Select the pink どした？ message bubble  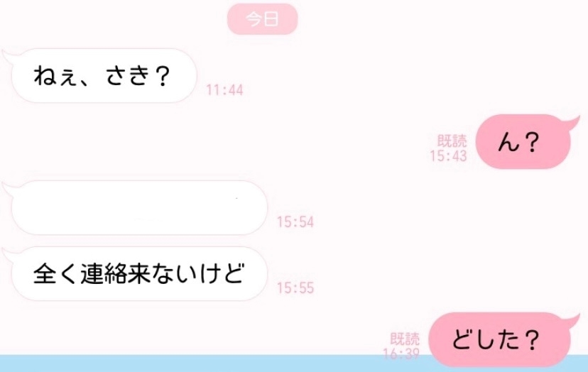point(499,340)
